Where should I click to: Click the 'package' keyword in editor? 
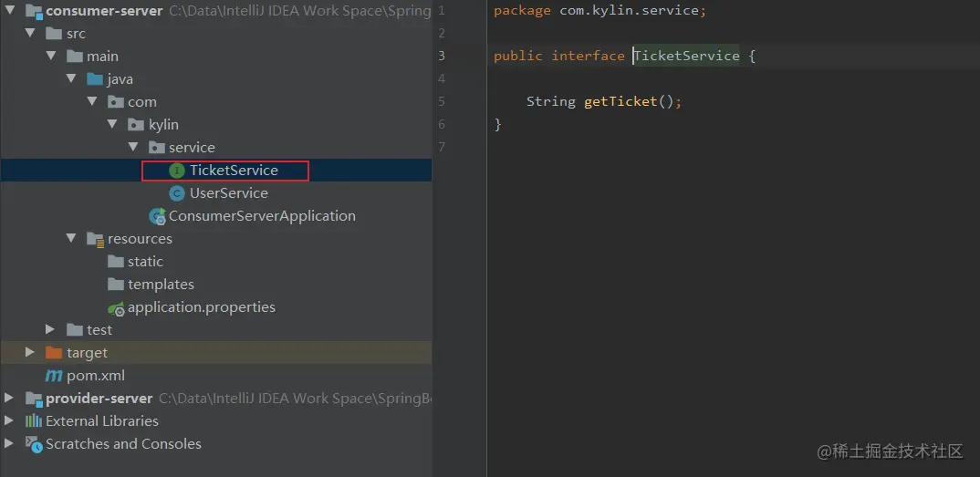[x=523, y=11]
